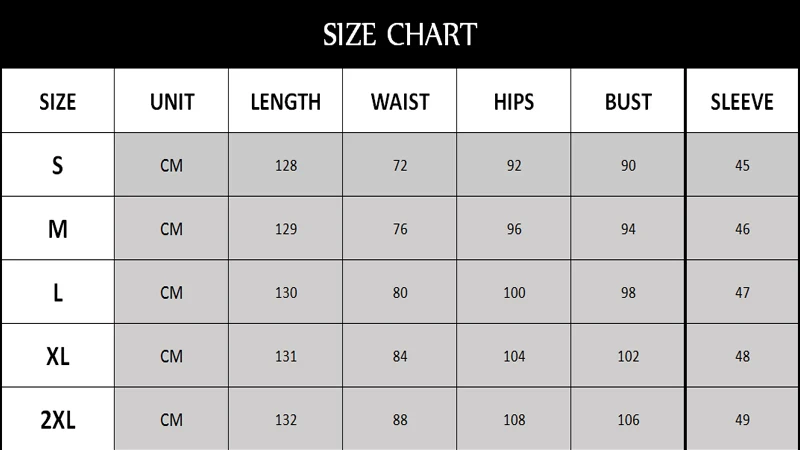Select sleeve value 45 for size S

click(742, 166)
